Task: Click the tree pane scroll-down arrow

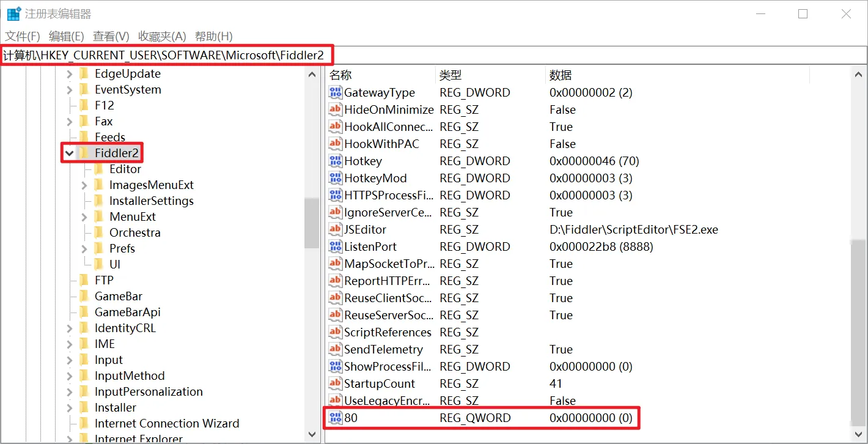Action: point(312,434)
